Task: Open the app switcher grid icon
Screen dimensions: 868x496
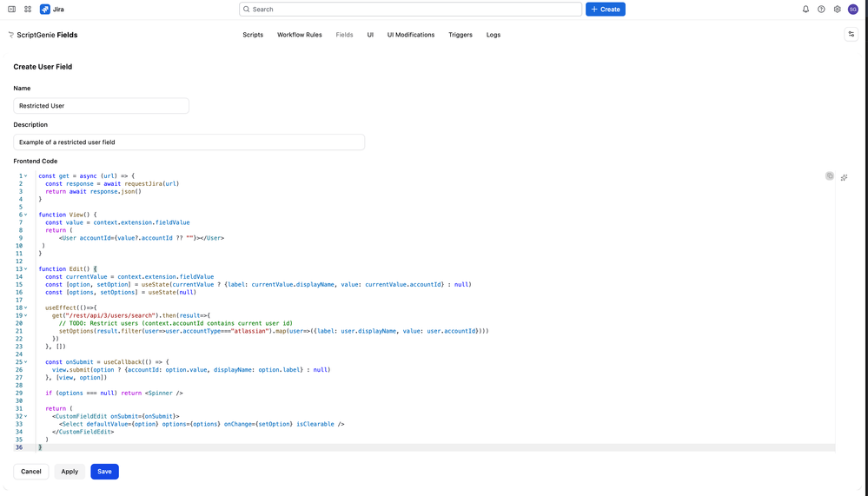Action: click(x=28, y=10)
